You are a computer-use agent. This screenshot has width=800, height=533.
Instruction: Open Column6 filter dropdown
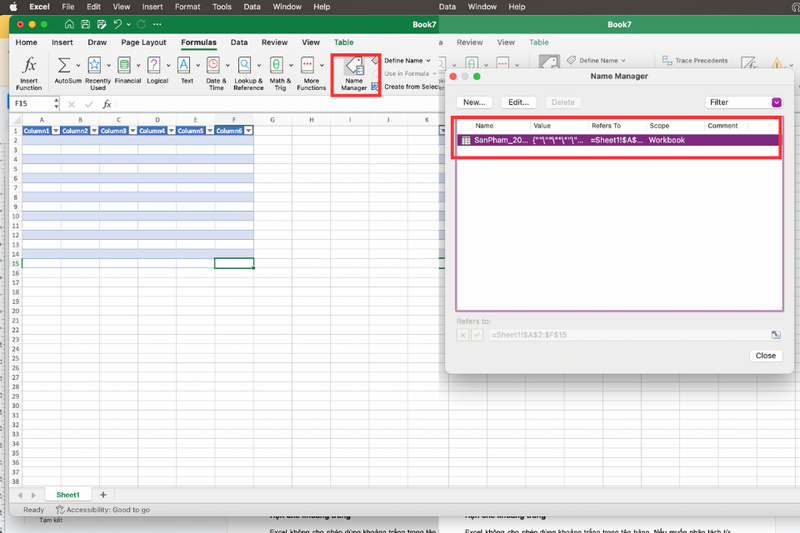pos(248,131)
